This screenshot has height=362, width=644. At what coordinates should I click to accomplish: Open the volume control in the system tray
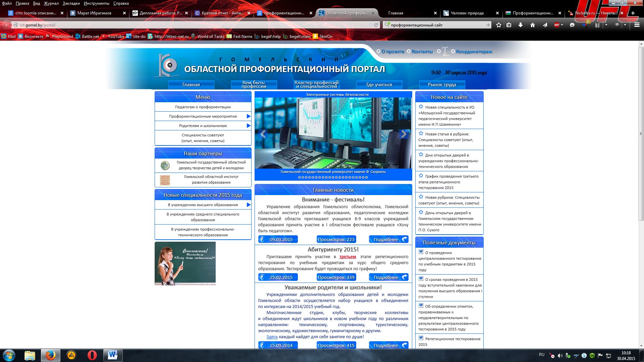(x=560, y=356)
